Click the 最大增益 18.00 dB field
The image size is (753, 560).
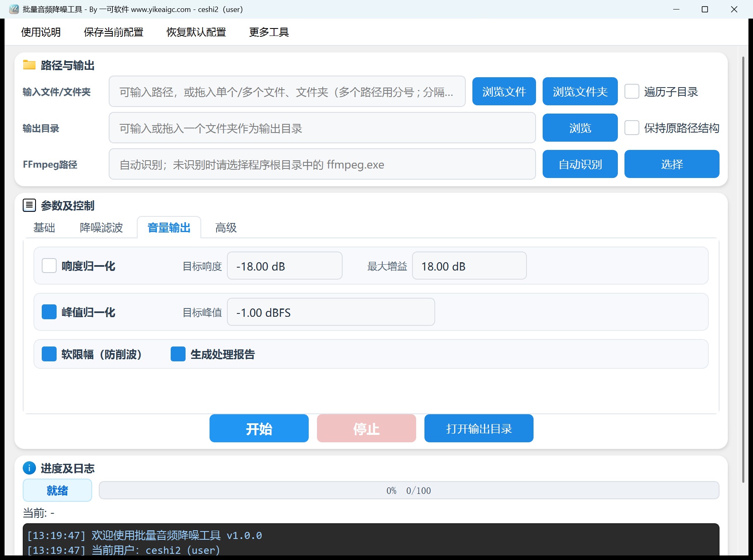click(469, 266)
